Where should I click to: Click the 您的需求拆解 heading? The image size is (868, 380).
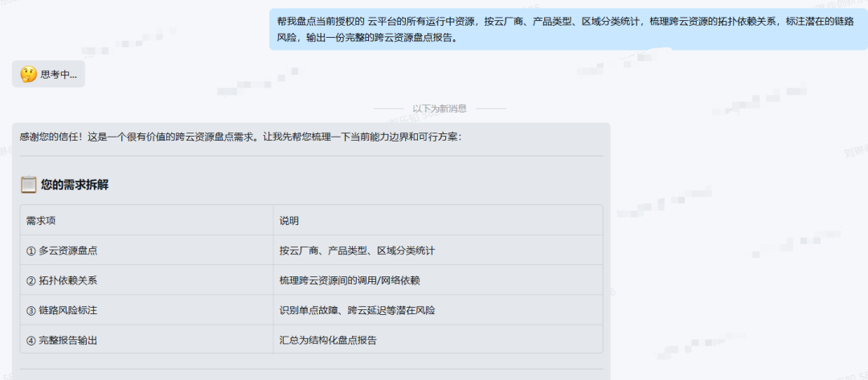click(x=75, y=186)
